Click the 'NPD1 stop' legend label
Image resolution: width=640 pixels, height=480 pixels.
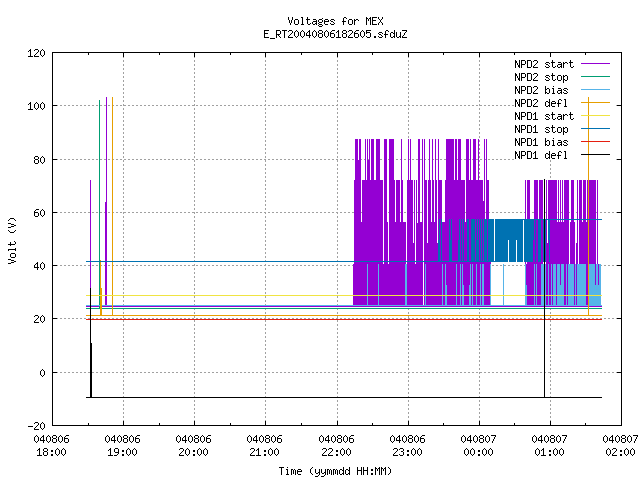coord(541,129)
